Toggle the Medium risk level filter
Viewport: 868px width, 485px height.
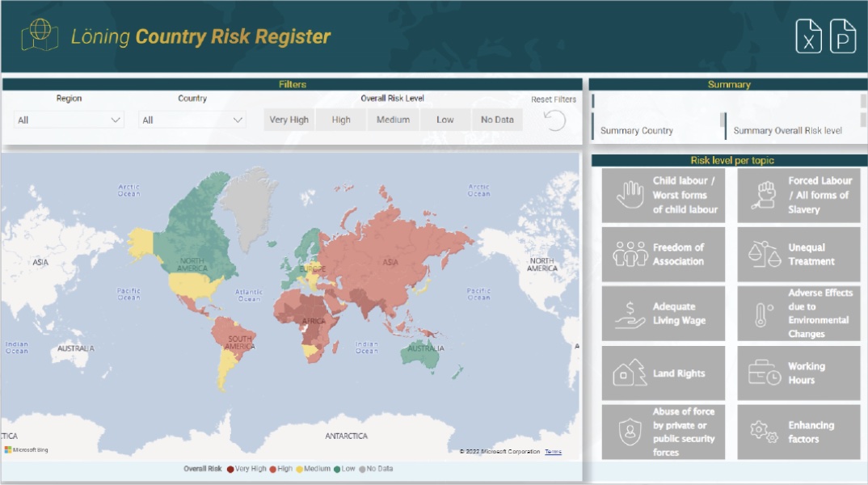393,120
